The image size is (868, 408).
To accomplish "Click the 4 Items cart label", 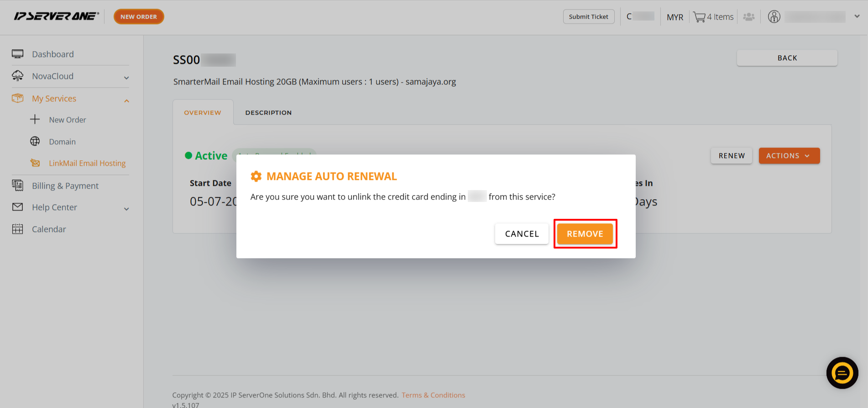I will [720, 17].
